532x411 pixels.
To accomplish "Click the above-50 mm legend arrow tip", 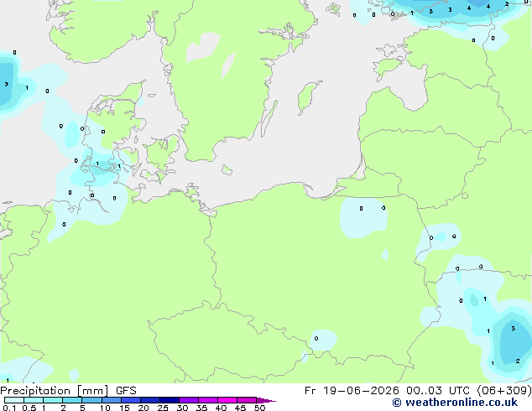I will click(x=266, y=400).
